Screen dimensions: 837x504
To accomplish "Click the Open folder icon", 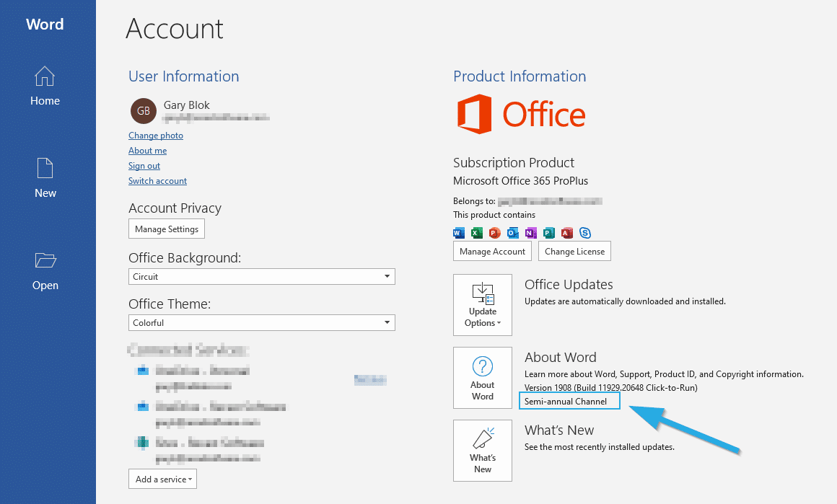I will click(x=45, y=260).
